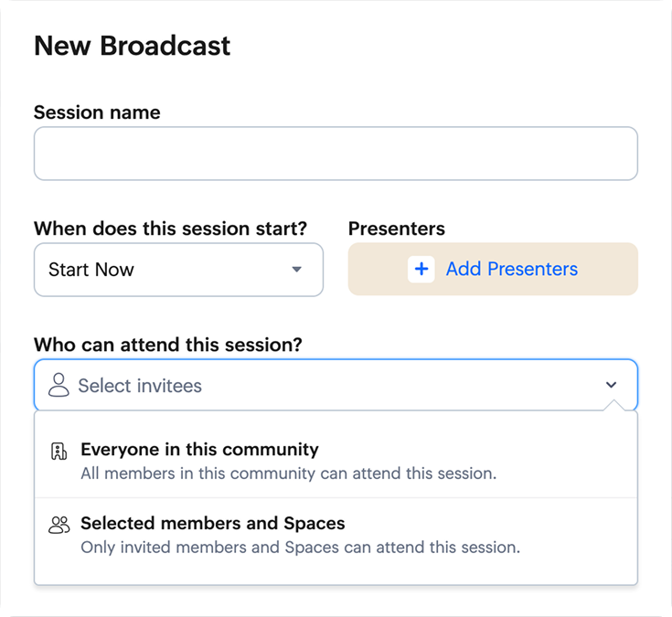Image resolution: width=672 pixels, height=617 pixels.
Task: Collapse invitees list using the chevron arrow
Action: pos(612,385)
